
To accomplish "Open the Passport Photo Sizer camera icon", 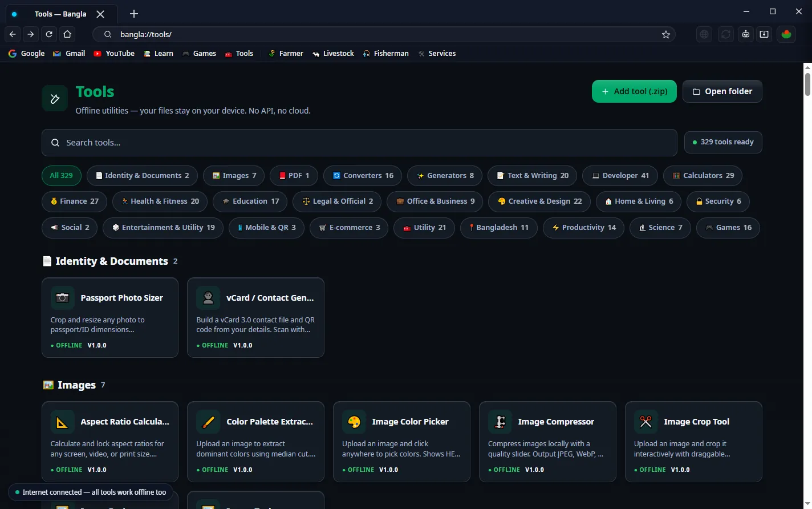I will (x=63, y=298).
